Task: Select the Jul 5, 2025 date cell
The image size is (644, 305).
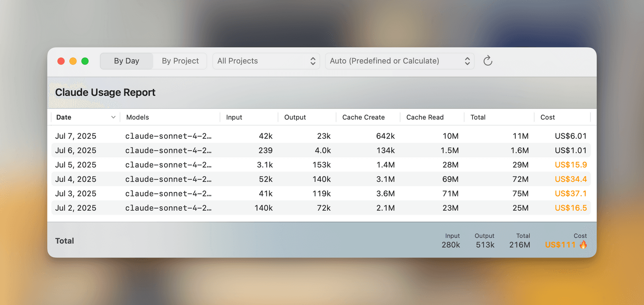Action: (x=76, y=165)
